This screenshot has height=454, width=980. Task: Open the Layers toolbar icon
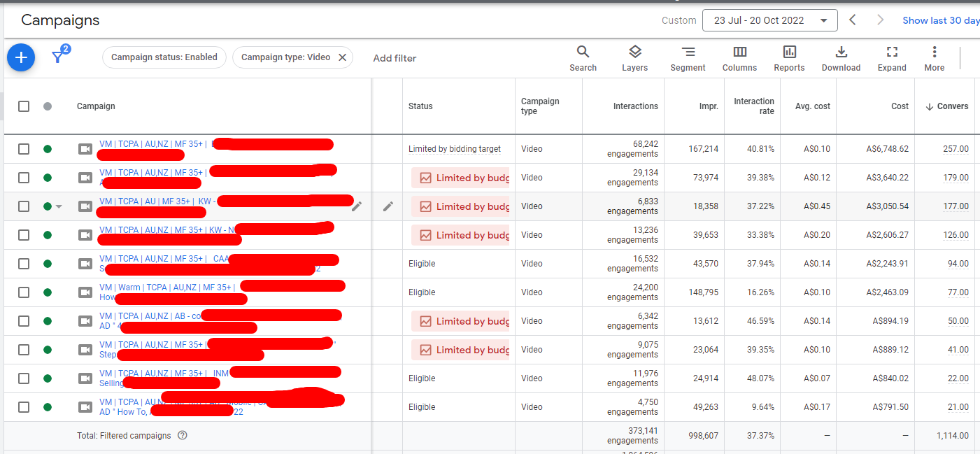(634, 58)
